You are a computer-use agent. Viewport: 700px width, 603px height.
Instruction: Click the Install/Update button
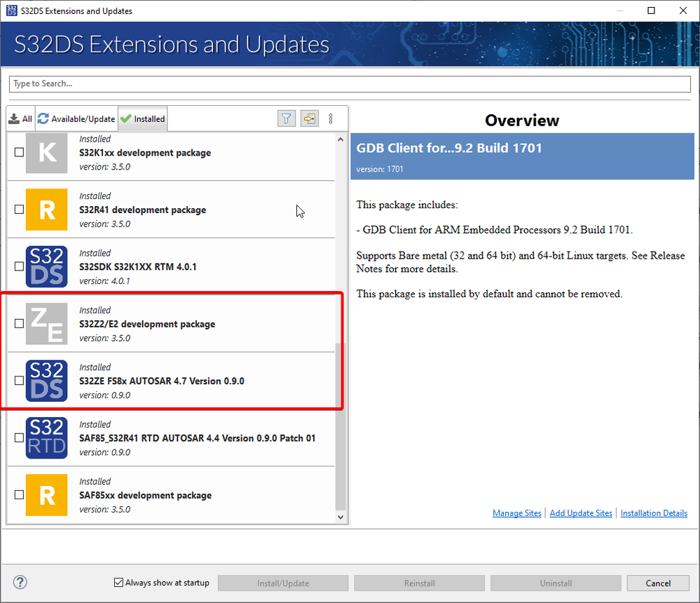283,583
